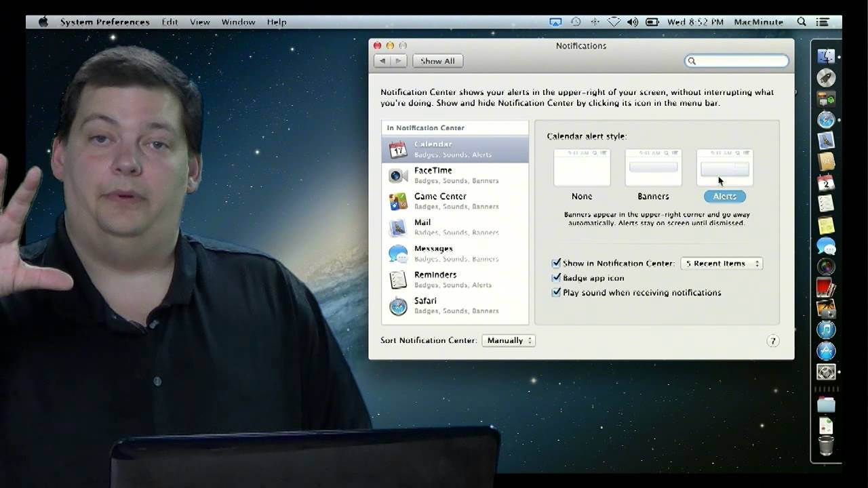The image size is (868, 488).
Task: Click the back arrow in Notifications preferences
Action: pos(382,60)
